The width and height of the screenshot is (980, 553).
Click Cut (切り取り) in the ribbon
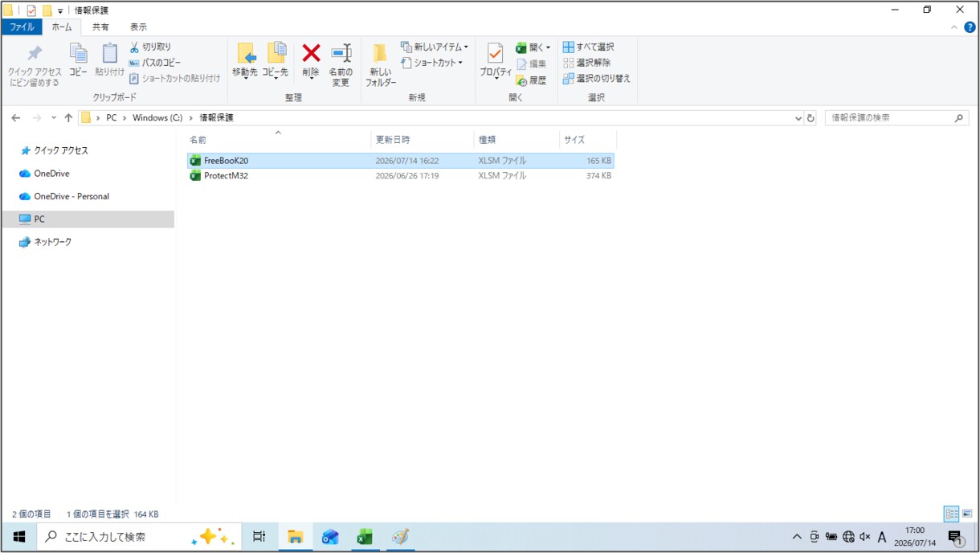point(150,47)
